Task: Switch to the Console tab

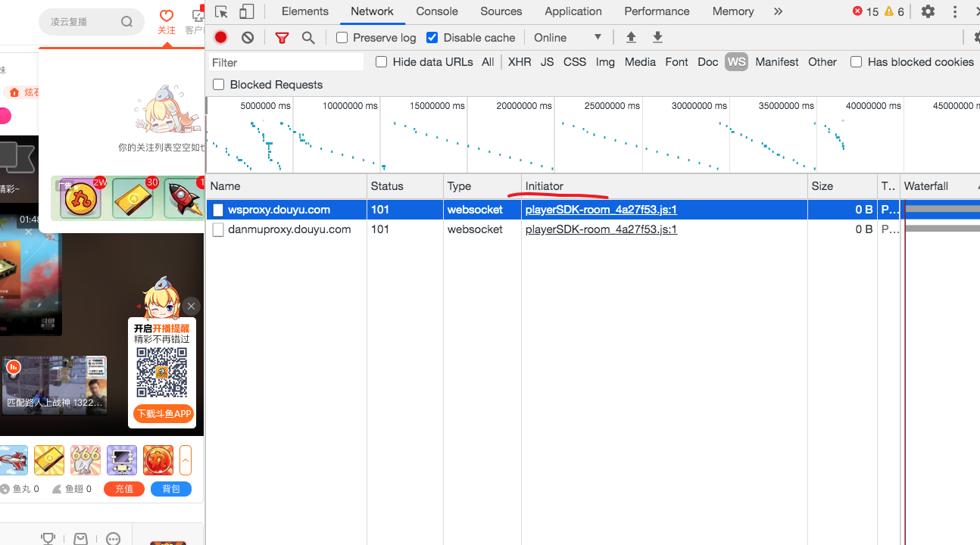Action: pyautogui.click(x=437, y=11)
